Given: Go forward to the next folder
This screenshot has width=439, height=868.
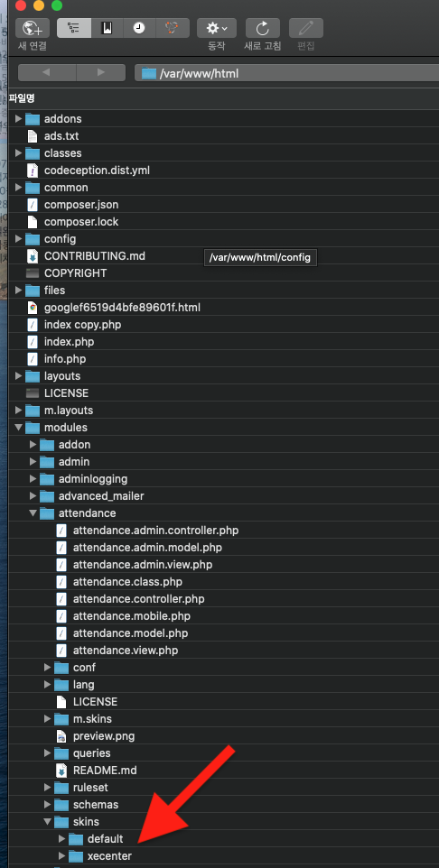Looking at the screenshot, I should [x=101, y=72].
